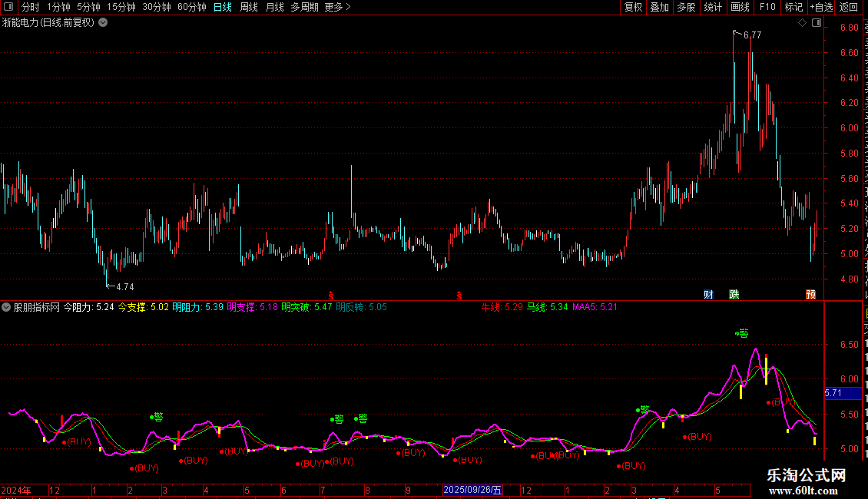
Task: Click the 返回 back button
Action: pyautogui.click(x=848, y=7)
